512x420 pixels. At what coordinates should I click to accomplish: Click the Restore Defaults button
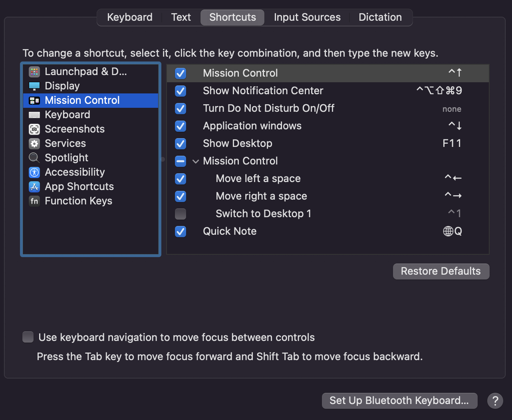(441, 271)
